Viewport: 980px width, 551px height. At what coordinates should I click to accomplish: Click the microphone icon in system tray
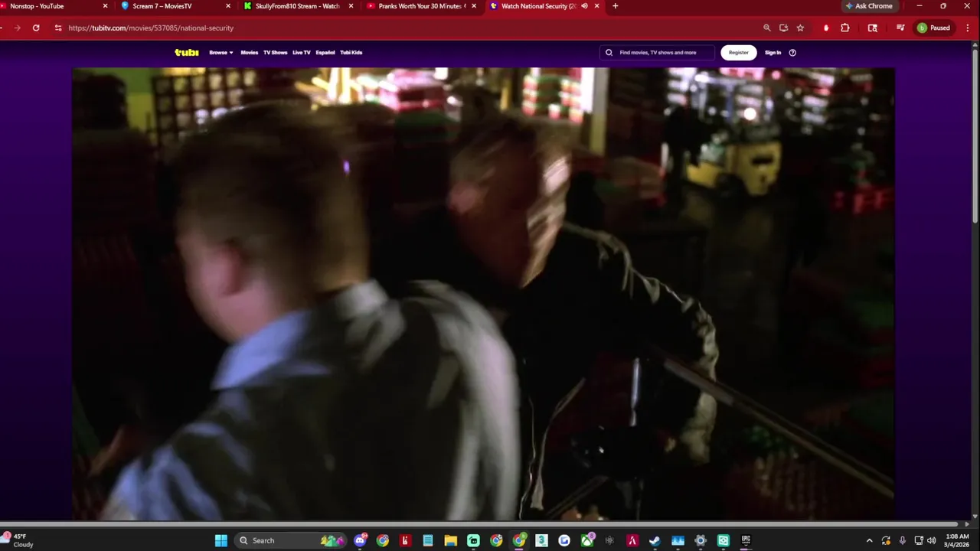point(903,540)
